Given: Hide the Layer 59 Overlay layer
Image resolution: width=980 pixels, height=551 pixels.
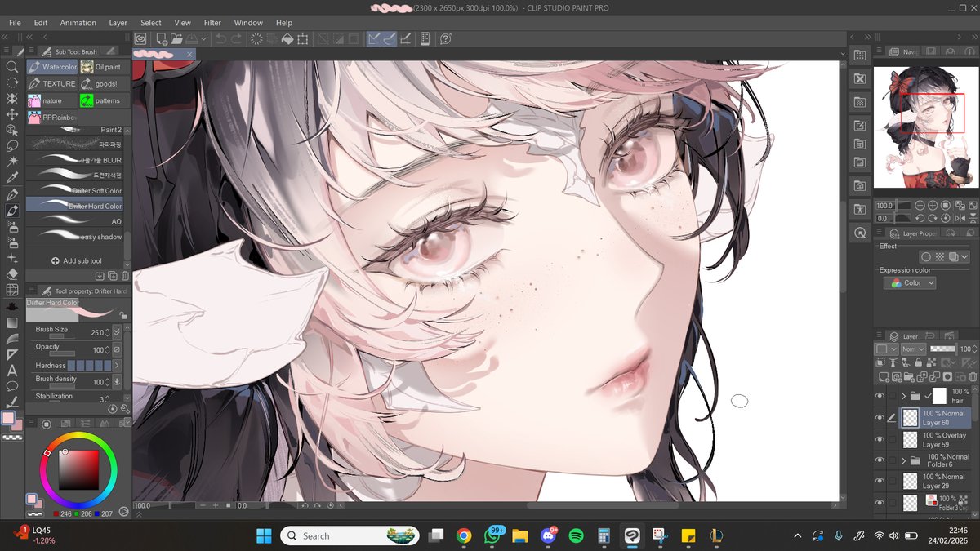Looking at the screenshot, I should coord(880,438).
